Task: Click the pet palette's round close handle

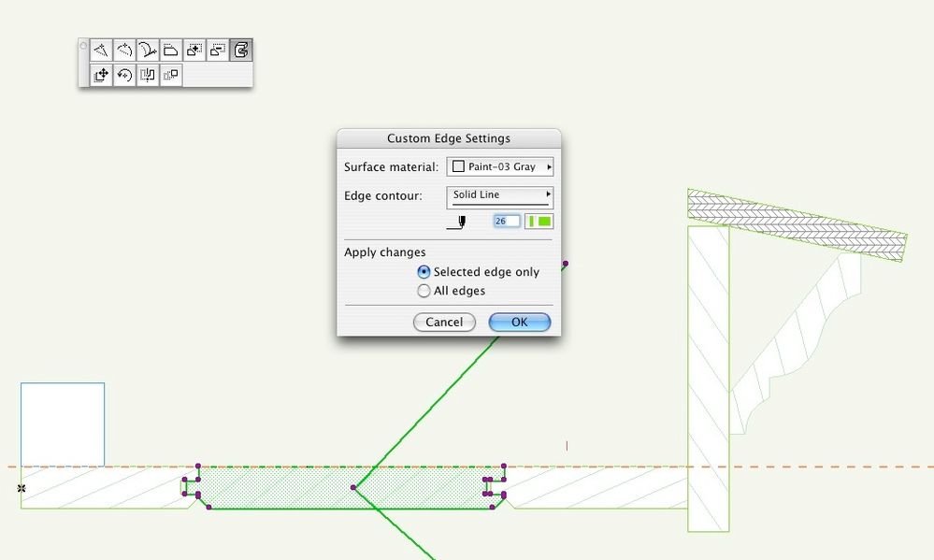Action: pyautogui.click(x=83, y=45)
